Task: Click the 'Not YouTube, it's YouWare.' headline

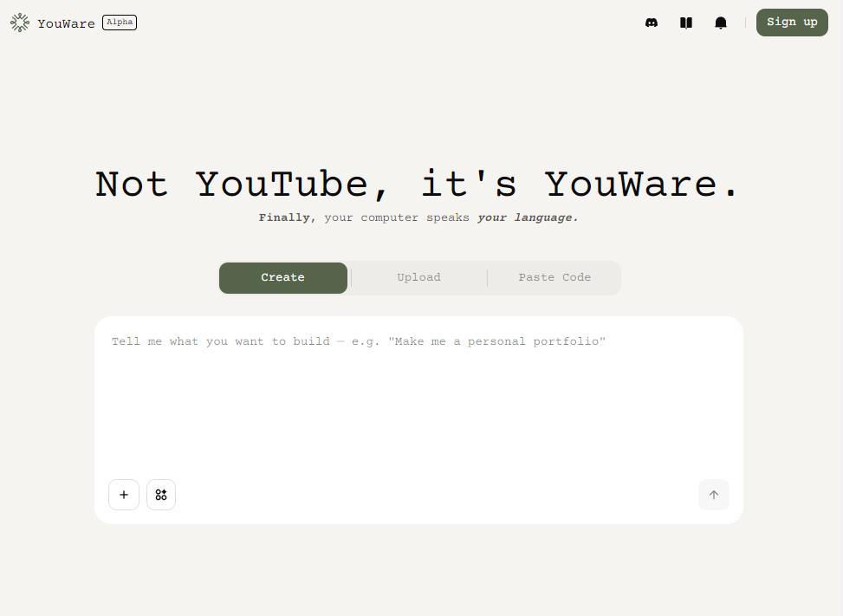Action: point(418,185)
